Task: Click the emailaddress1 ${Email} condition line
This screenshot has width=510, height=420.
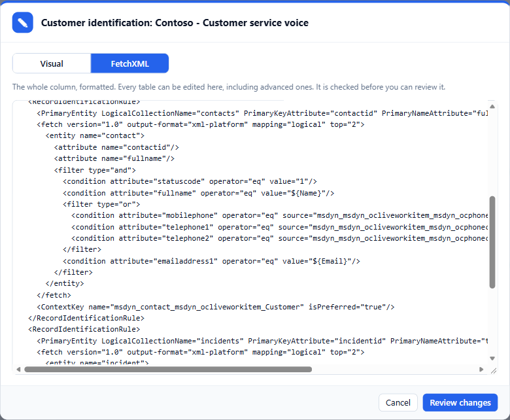Action: (211, 261)
